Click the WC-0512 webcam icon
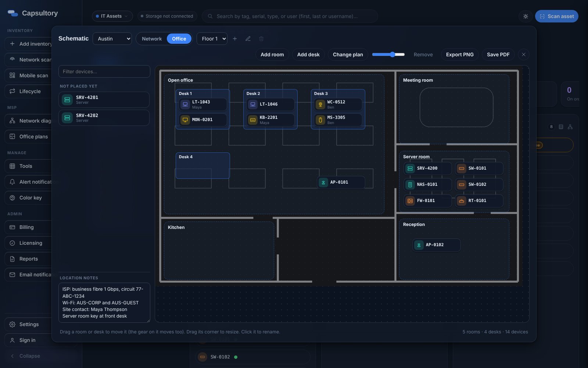Screen dimensions: 588x368 320,105
